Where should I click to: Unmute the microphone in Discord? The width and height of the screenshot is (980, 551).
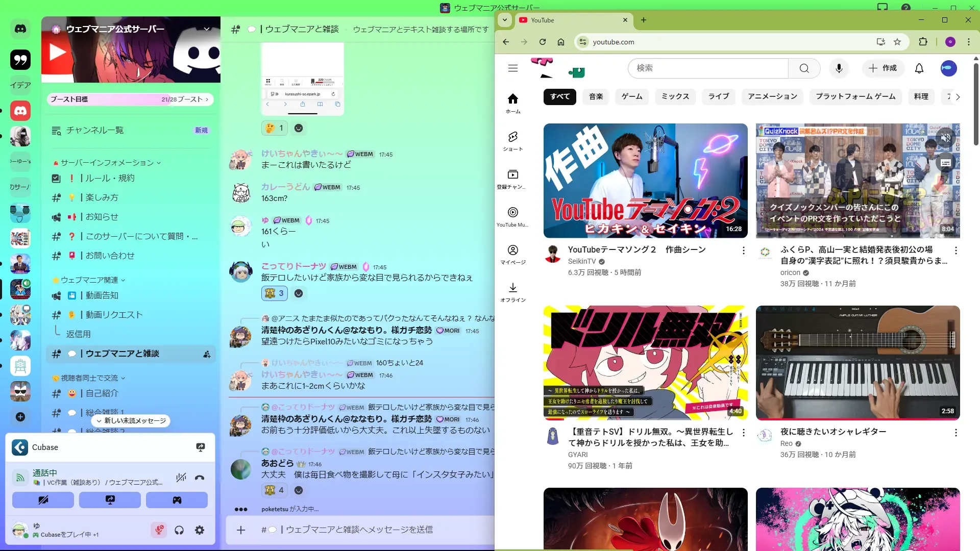pos(159,530)
